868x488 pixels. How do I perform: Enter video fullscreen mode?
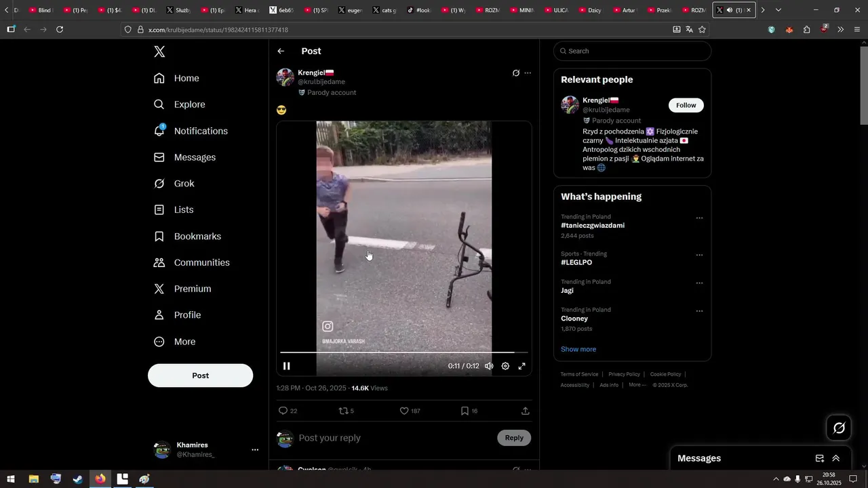[x=521, y=366]
